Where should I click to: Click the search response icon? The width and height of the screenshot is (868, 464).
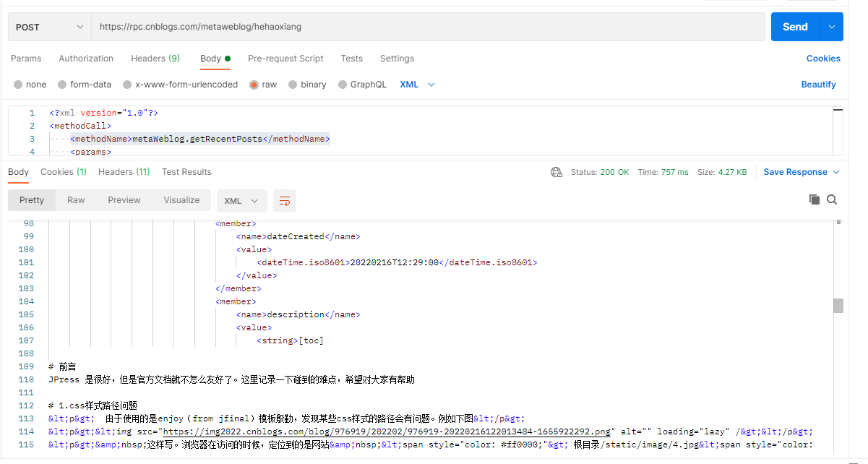[832, 200]
